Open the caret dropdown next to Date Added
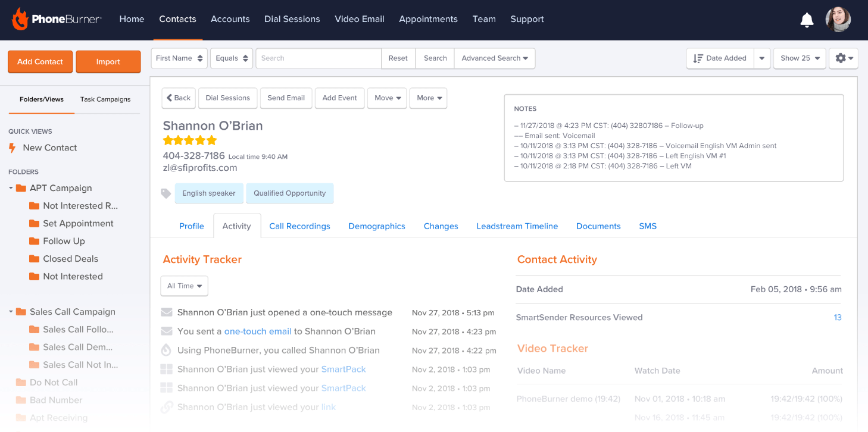This screenshot has width=868, height=432. pos(762,58)
